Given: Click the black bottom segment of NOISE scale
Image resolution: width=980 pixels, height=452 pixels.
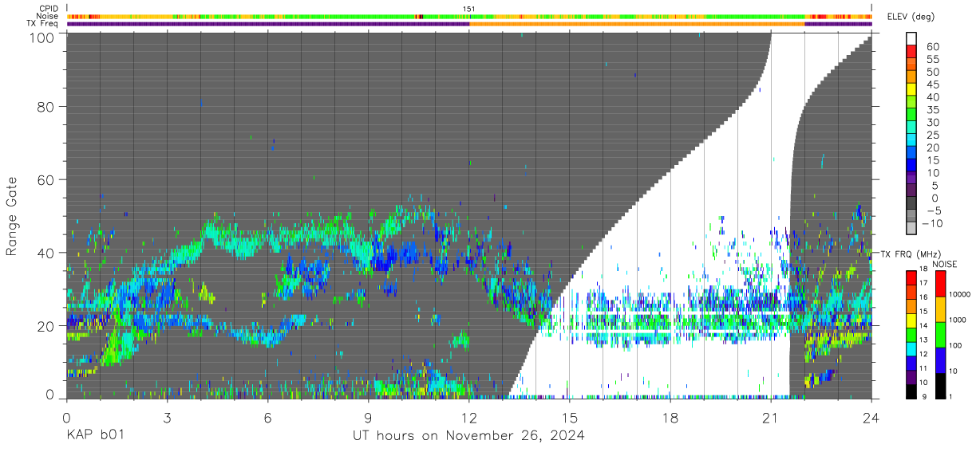Looking at the screenshot, I should [x=940, y=385].
